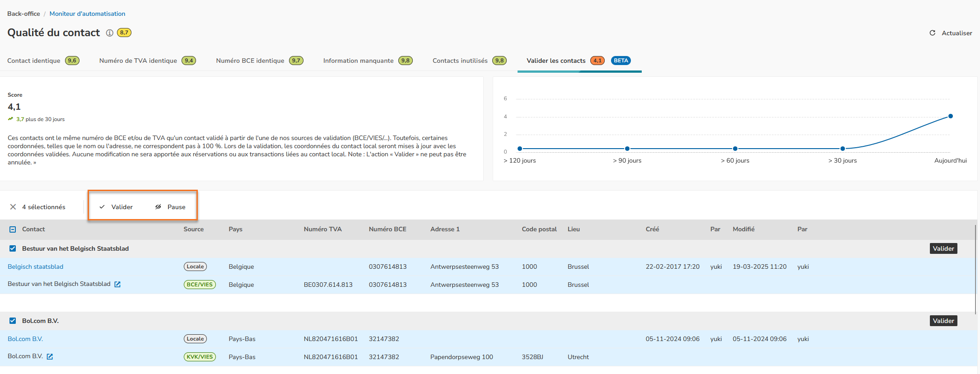Click the Numéro TVA column header
The width and height of the screenshot is (980, 374).
click(323, 229)
